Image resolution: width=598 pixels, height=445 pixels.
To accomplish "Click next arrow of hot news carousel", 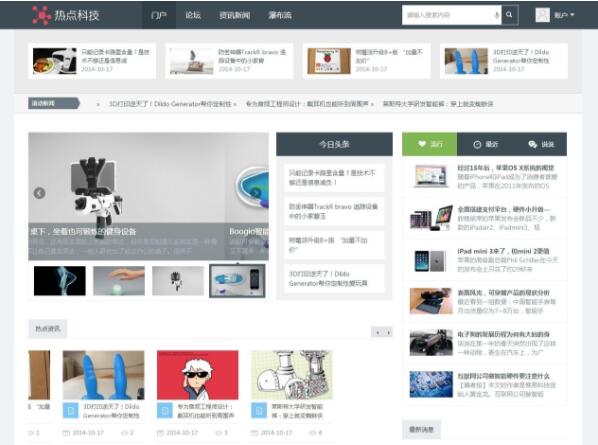I will (x=388, y=333).
